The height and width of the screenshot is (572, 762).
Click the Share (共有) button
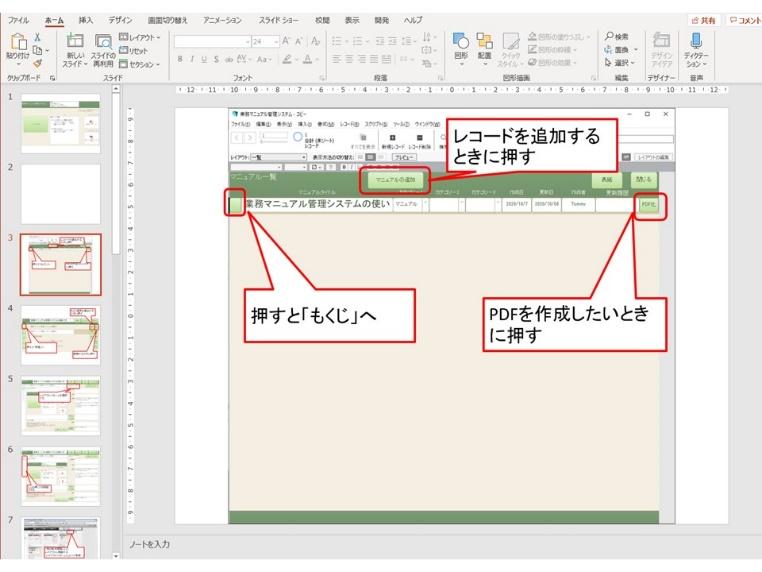703,20
